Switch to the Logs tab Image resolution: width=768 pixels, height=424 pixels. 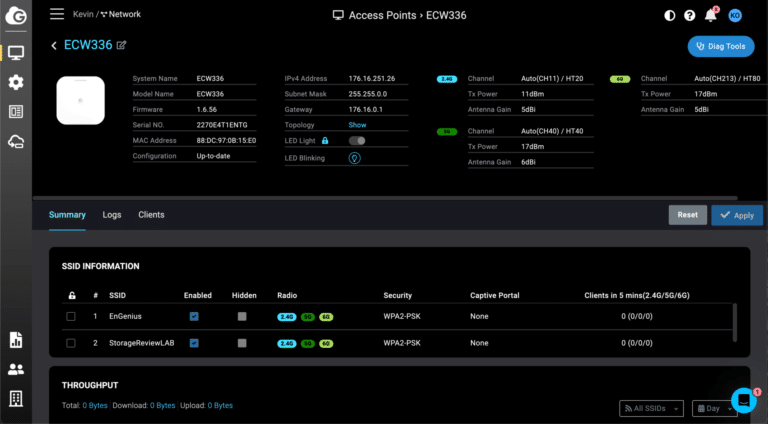click(112, 215)
